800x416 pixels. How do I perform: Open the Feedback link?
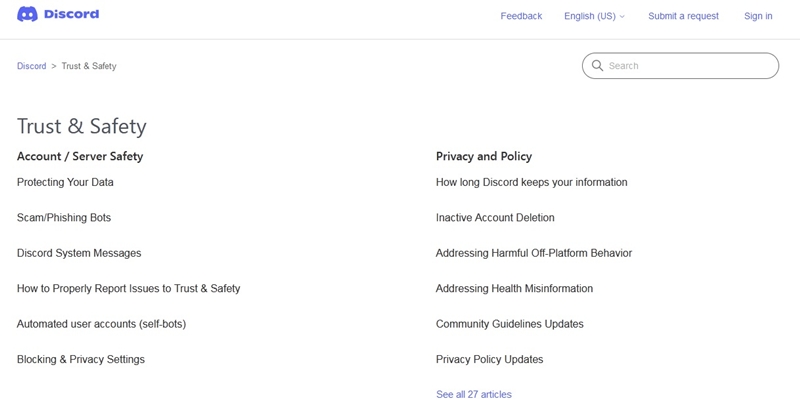coord(521,16)
